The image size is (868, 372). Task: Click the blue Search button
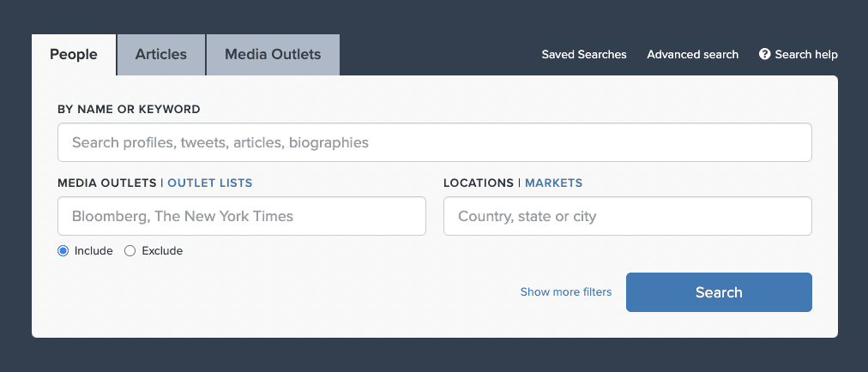pos(719,292)
